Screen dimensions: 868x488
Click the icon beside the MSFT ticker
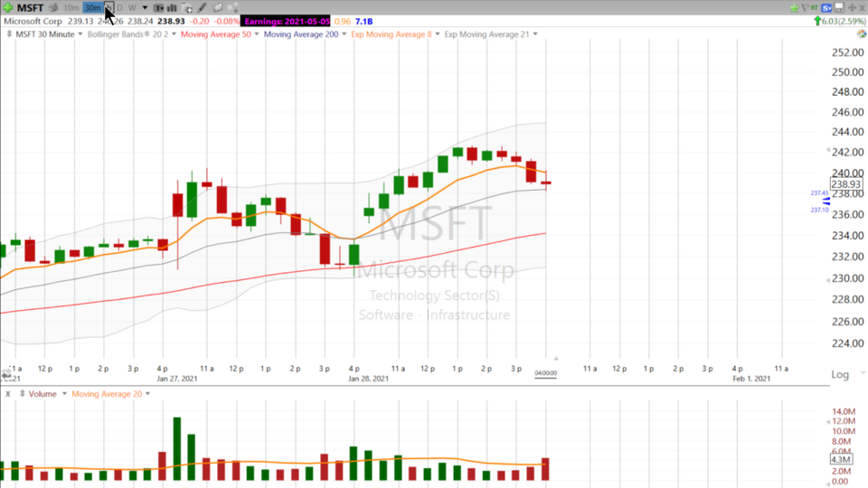pos(53,8)
